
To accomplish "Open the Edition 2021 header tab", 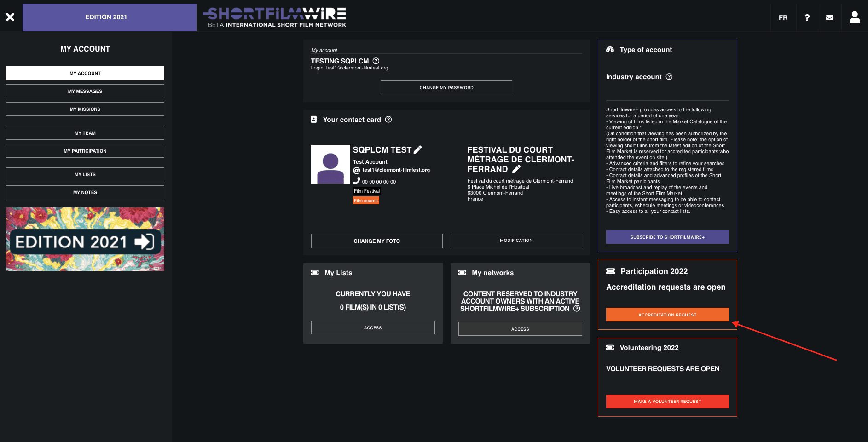I will (110, 17).
